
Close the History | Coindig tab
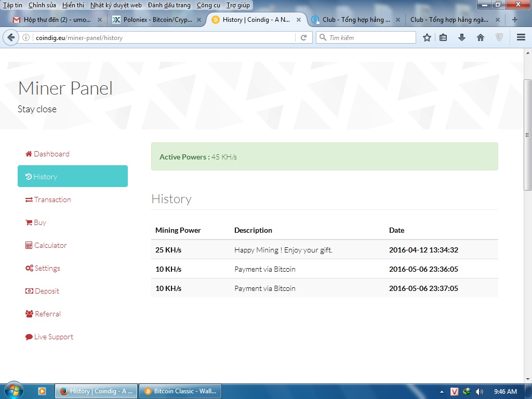tap(299, 20)
